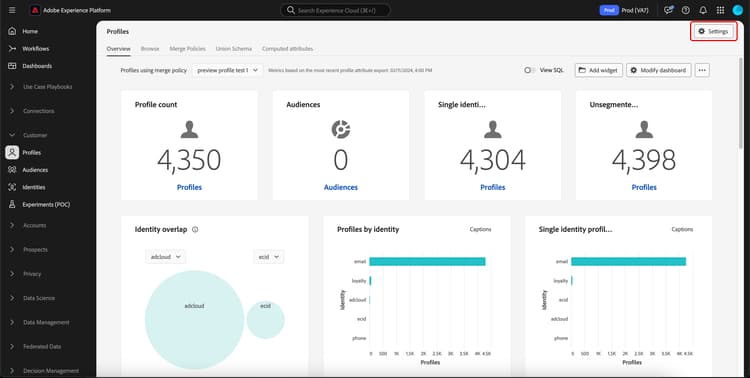750x378 pixels.
Task: Click the Settings button
Action: (x=713, y=32)
